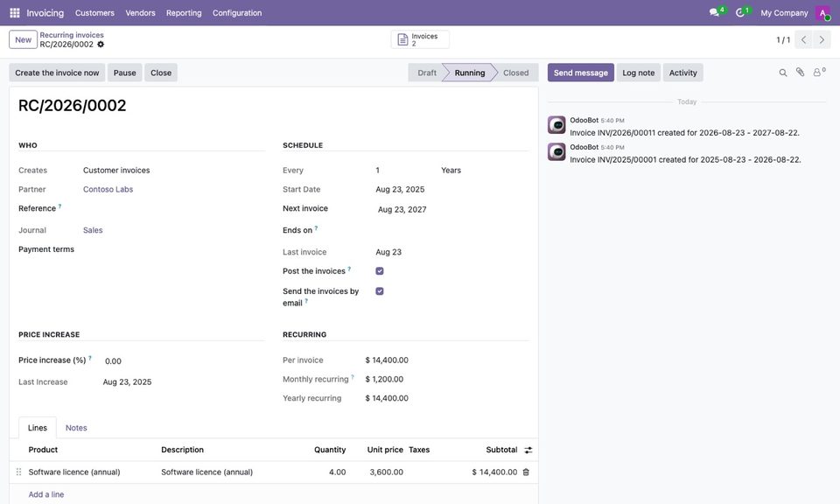Open the user avatar menu

click(x=822, y=13)
